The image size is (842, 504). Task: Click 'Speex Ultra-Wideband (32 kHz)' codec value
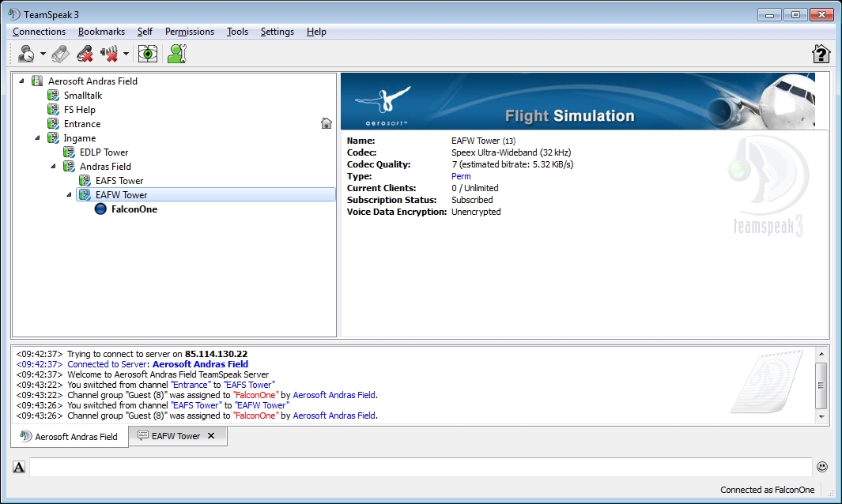[511, 152]
